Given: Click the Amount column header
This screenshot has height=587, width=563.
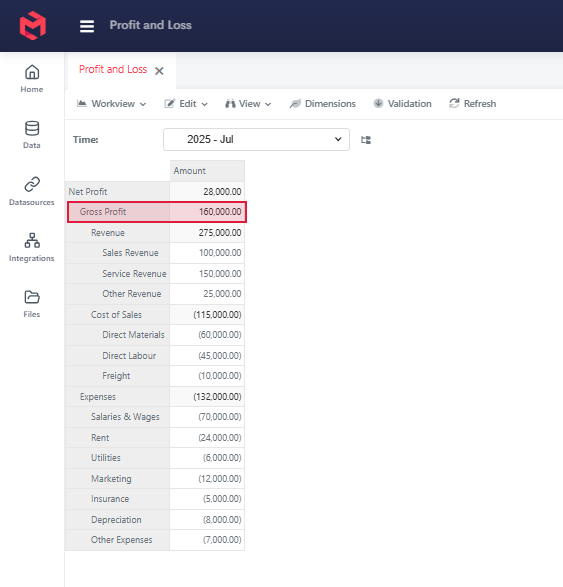Looking at the screenshot, I should tap(207, 171).
